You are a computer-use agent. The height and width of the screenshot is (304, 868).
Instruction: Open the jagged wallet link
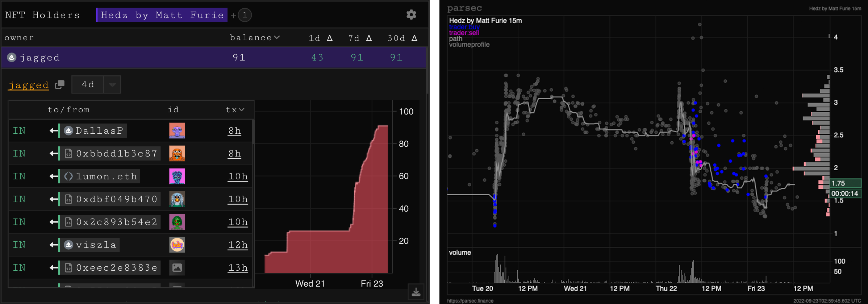point(28,85)
